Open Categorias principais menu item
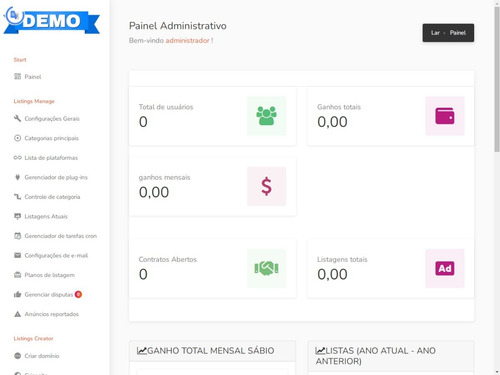 pyautogui.click(x=52, y=138)
